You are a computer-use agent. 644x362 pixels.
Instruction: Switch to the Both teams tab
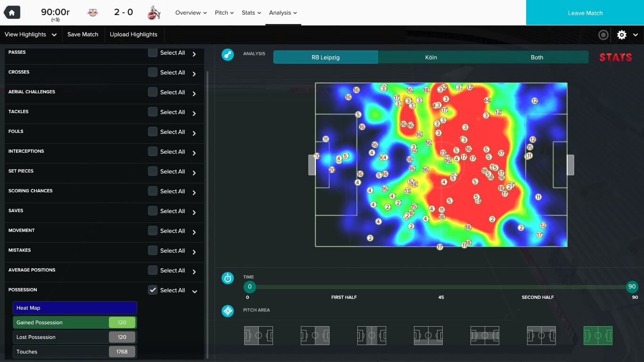click(x=537, y=57)
